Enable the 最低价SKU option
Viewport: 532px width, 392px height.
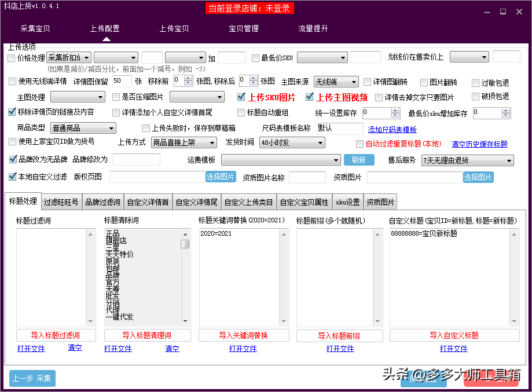[255, 57]
